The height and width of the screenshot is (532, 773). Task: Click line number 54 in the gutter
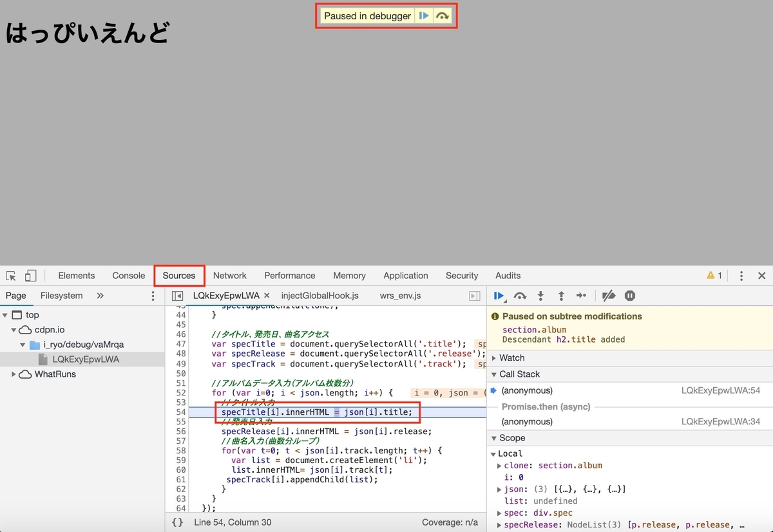coord(181,412)
